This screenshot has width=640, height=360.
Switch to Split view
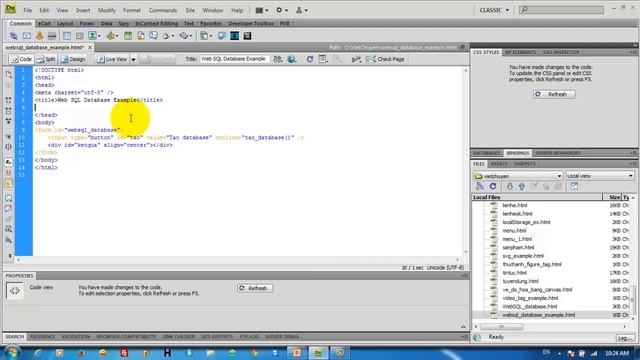coord(46,59)
